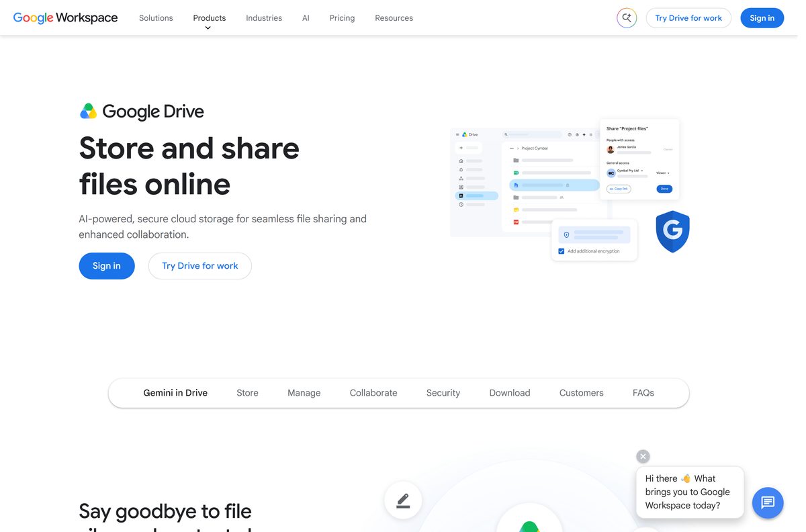
Task: Dismiss the chat greeting popup
Action: click(x=643, y=457)
